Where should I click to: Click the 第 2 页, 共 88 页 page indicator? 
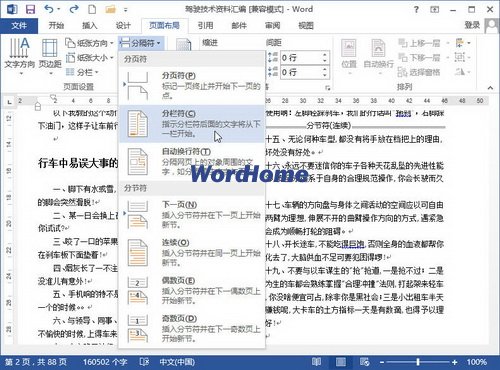(35, 362)
